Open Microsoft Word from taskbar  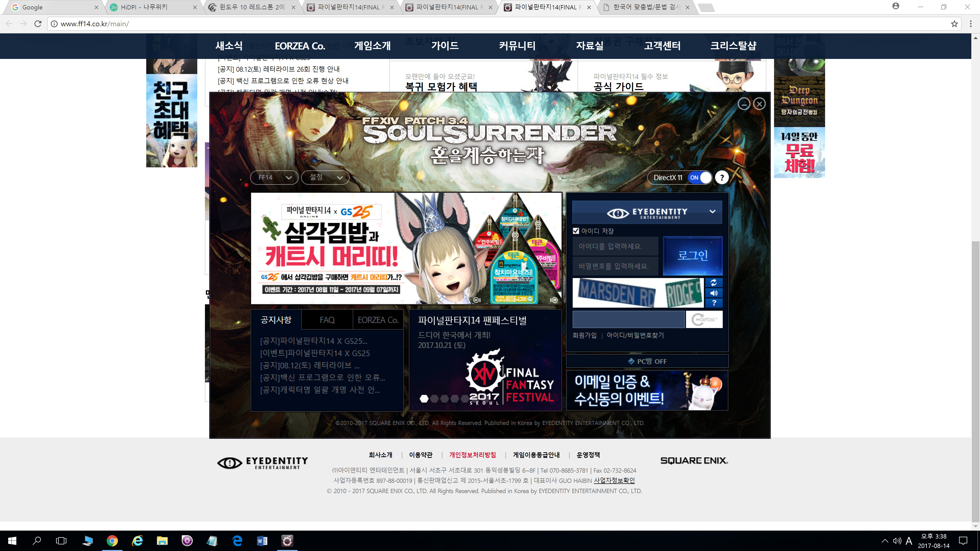(262, 541)
